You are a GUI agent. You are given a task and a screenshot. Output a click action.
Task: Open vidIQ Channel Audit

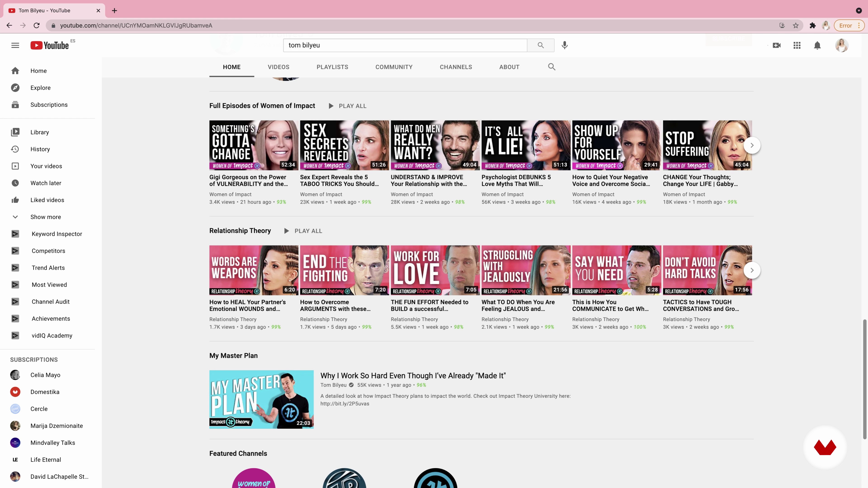pyautogui.click(x=47, y=302)
